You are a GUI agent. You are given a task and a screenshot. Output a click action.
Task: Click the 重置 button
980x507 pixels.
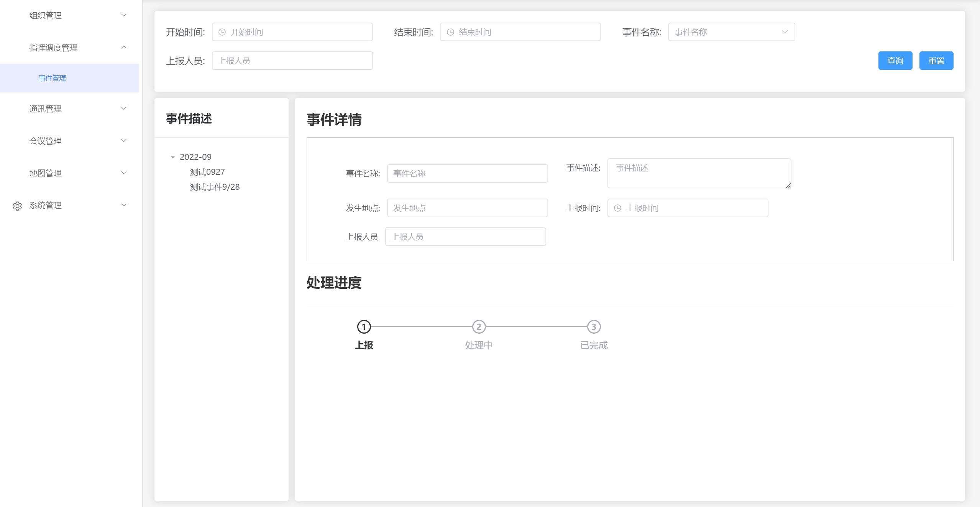click(x=936, y=61)
